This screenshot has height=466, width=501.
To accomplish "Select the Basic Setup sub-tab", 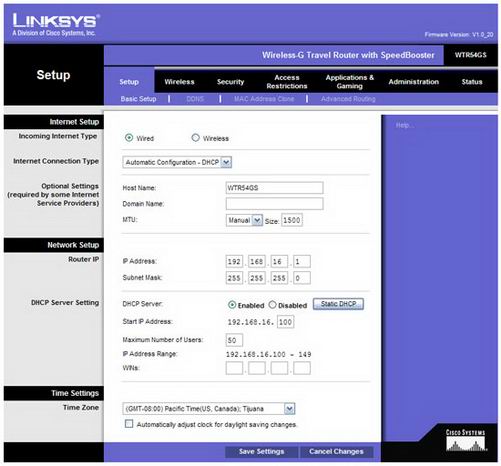I will point(138,99).
